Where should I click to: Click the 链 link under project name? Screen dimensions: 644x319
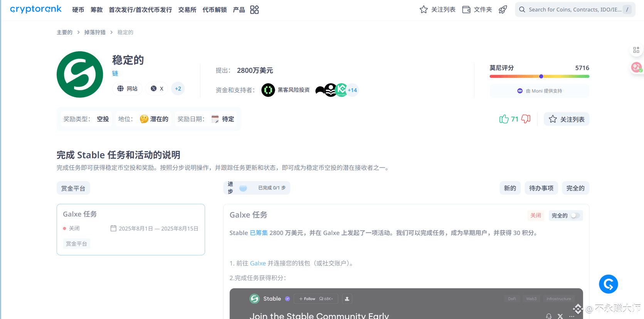pyautogui.click(x=115, y=73)
